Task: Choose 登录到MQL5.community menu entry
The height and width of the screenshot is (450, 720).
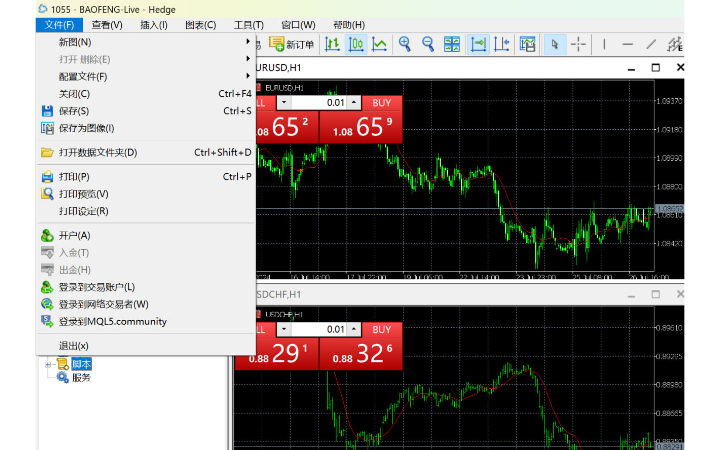Action: tap(146, 321)
